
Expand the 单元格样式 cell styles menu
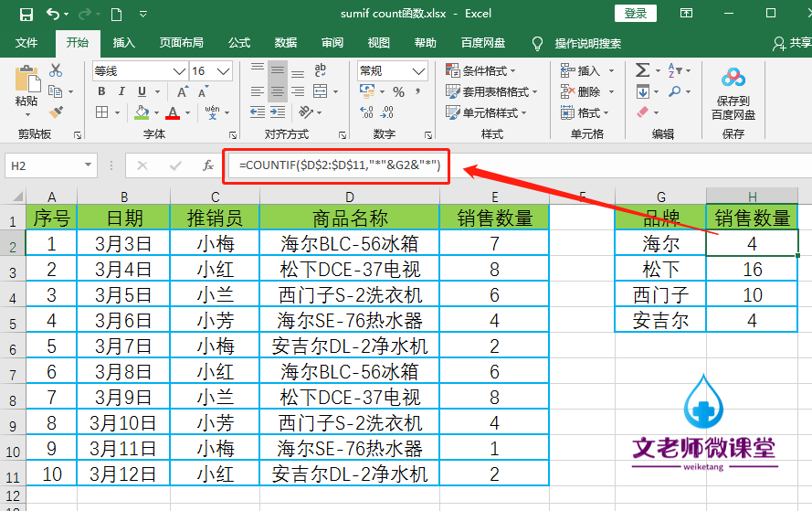tap(486, 112)
